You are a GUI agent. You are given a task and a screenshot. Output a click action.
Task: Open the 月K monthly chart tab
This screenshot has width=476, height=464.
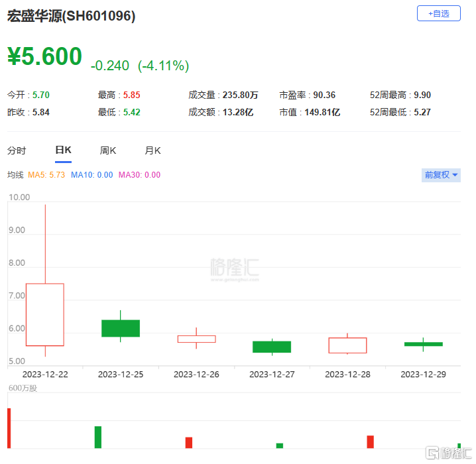tap(152, 150)
